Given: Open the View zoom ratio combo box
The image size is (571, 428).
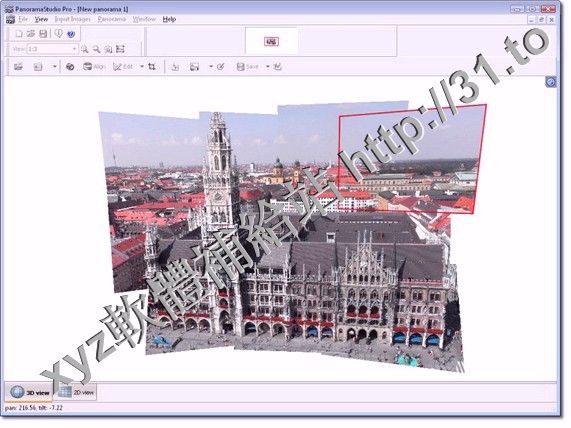Looking at the screenshot, I should pos(52,49).
